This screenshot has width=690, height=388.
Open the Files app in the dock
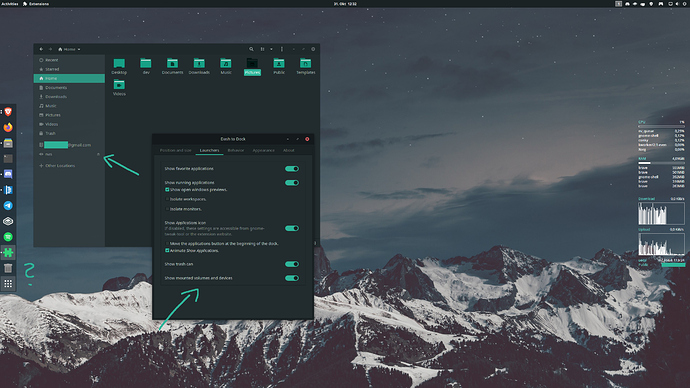pos(8,143)
